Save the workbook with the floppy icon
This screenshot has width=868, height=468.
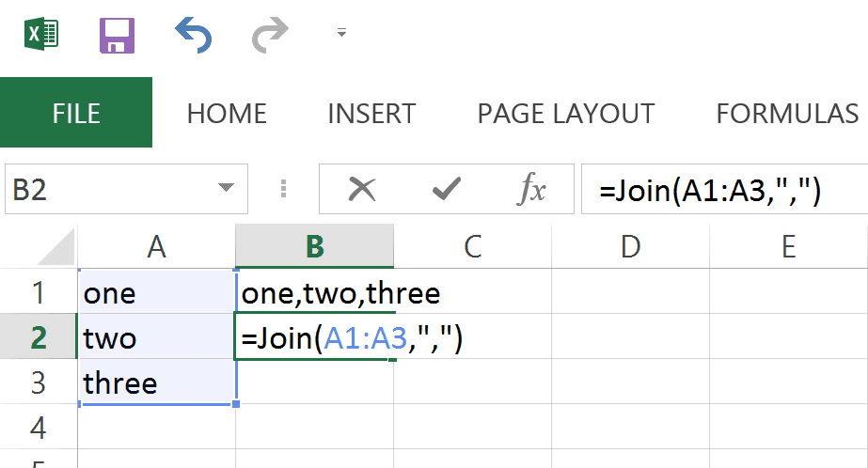tap(118, 36)
